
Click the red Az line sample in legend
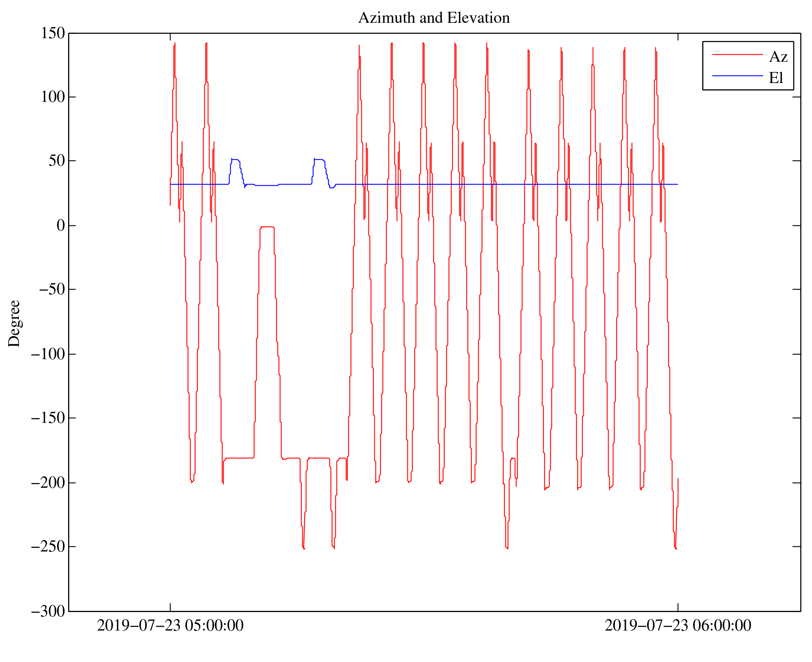pos(737,55)
